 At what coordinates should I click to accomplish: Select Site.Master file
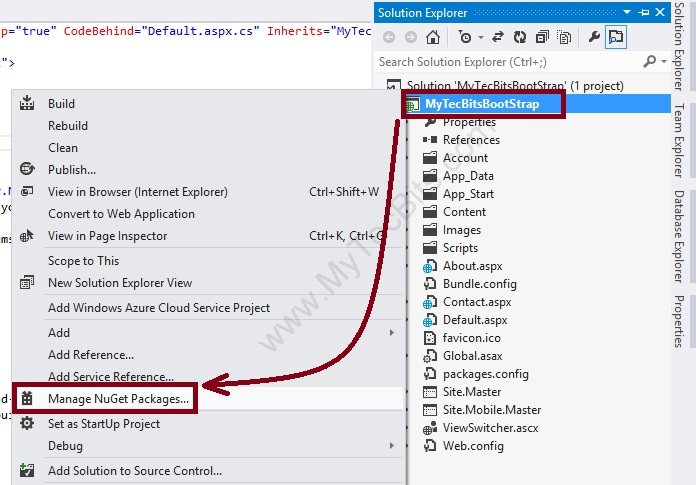(472, 392)
